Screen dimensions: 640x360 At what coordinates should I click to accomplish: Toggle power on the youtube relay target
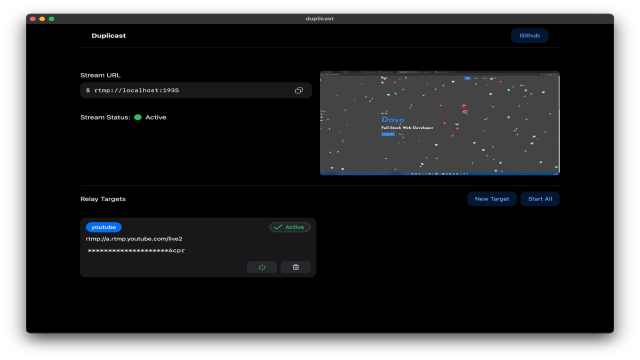click(x=262, y=267)
